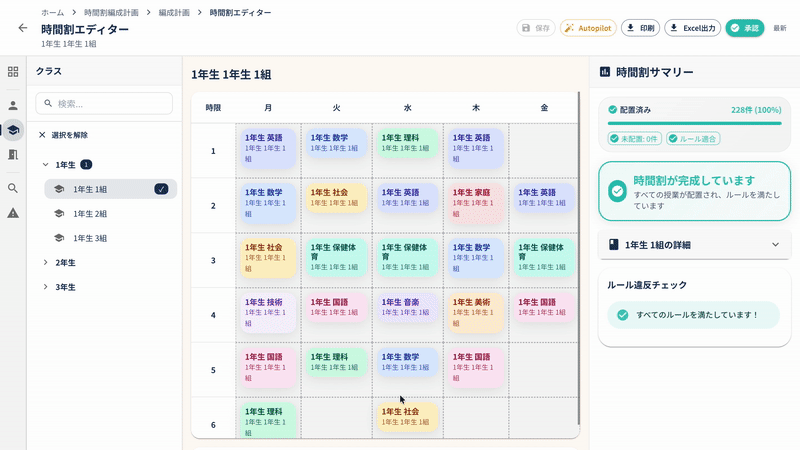Uncheck the 1年生 1組 checkbox

pos(161,189)
